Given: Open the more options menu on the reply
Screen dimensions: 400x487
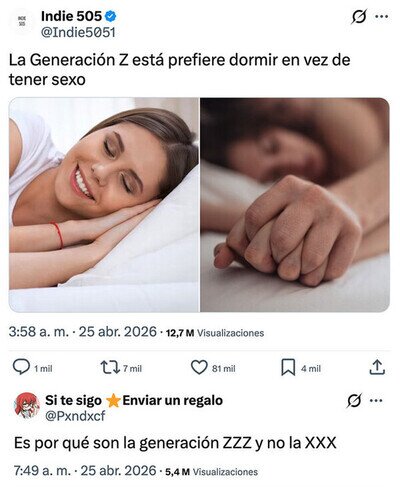Looking at the screenshot, I should pos(376,400).
